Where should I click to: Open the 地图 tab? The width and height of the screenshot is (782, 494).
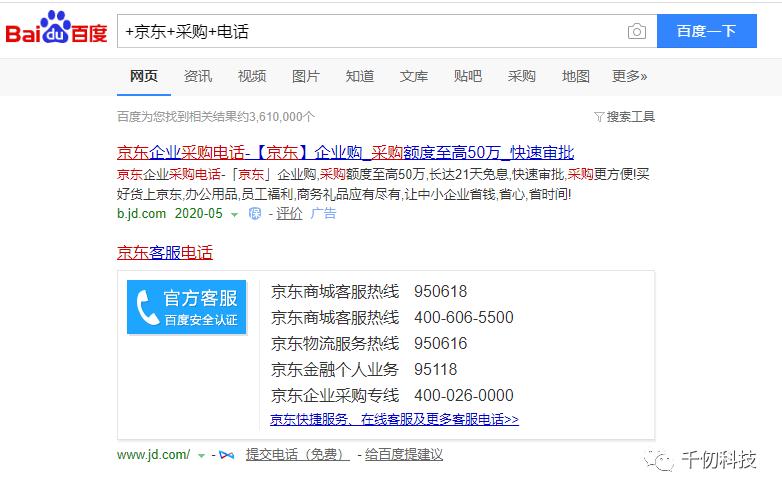coord(576,76)
